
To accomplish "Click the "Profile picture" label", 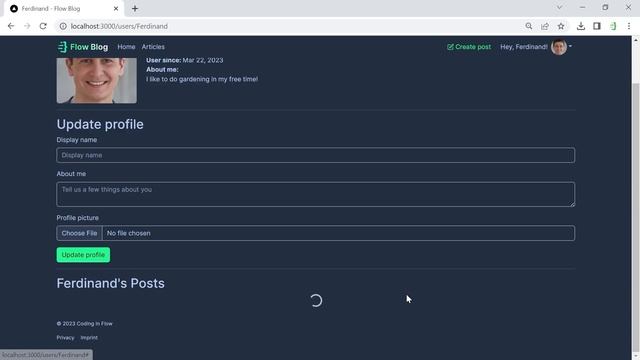I will 78,218.
